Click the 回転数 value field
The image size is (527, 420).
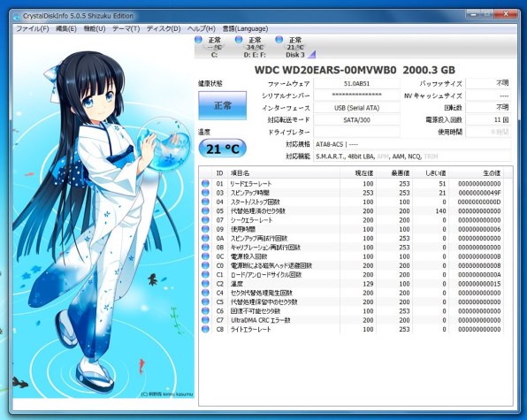click(488, 108)
